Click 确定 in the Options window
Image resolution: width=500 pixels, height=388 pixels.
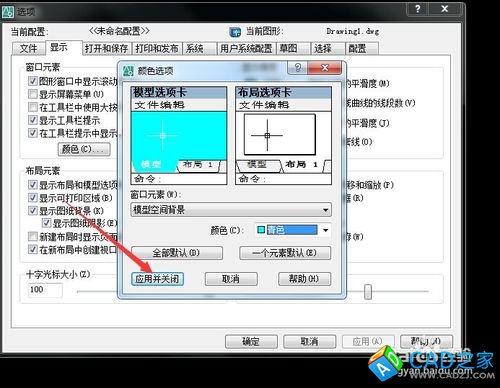pyautogui.click(x=251, y=341)
